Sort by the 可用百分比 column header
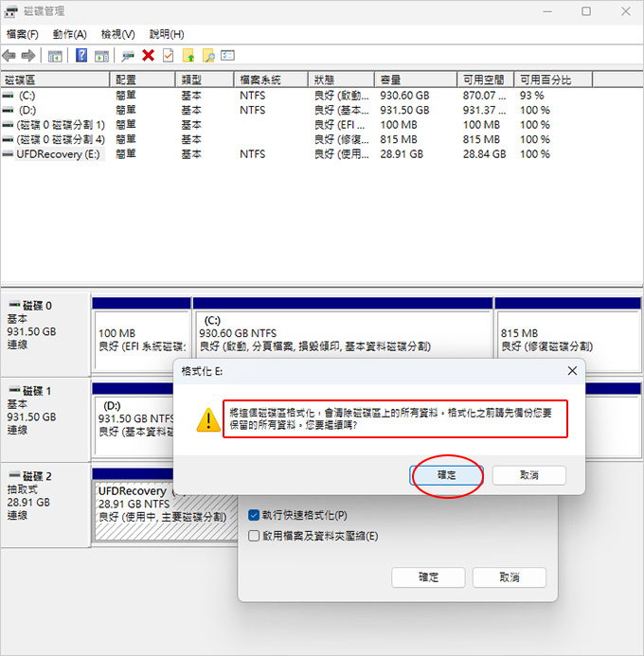The image size is (644, 656). 553,80
